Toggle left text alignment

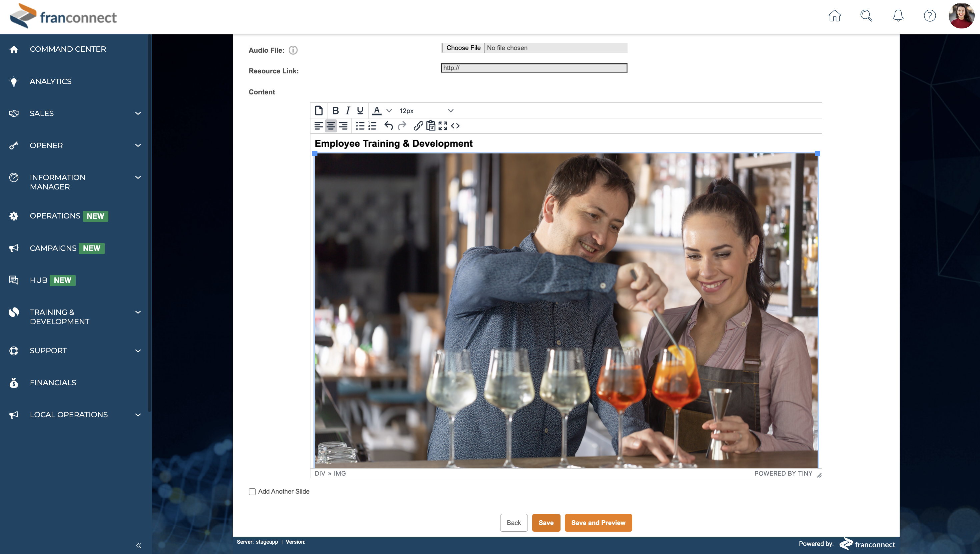(x=318, y=126)
